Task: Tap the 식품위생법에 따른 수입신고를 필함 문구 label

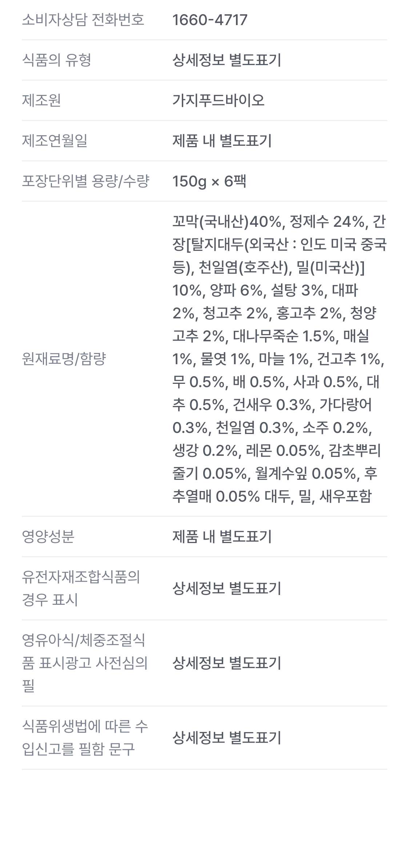Action: pyautogui.click(x=85, y=738)
